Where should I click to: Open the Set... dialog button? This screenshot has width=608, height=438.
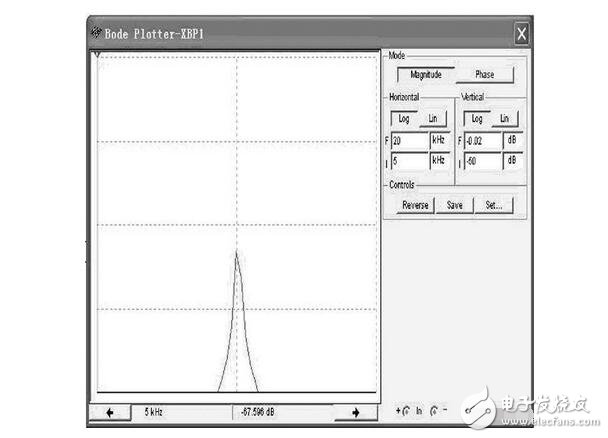click(x=493, y=205)
